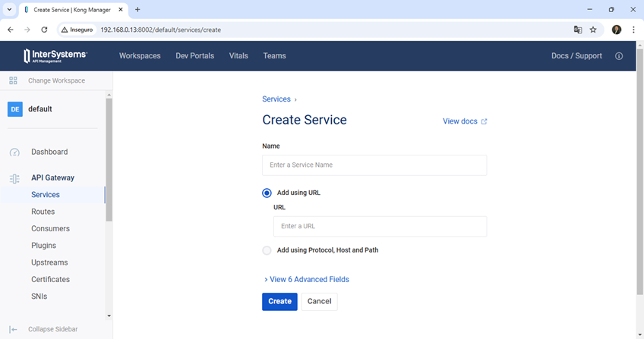Click the Change Workspace grid icon
Screen dimensions: 644x339
[14, 80]
